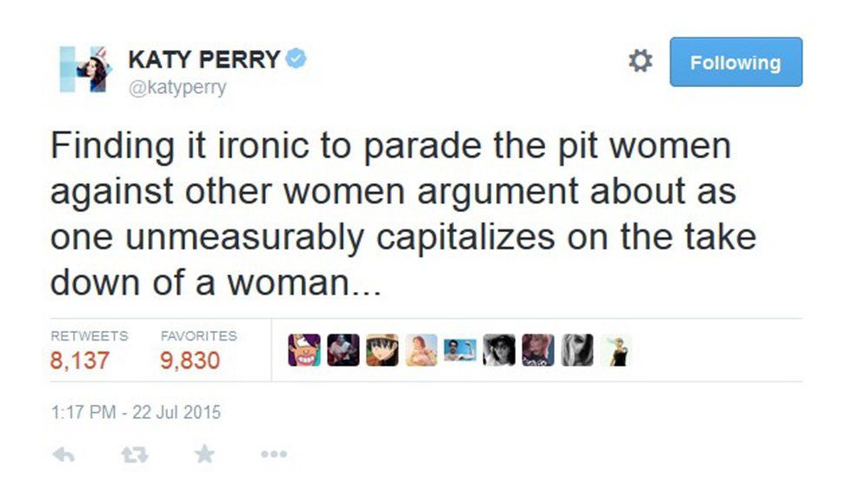The width and height of the screenshot is (852, 504).
Task: Click the anime straw hat avatar
Action: pos(383,349)
